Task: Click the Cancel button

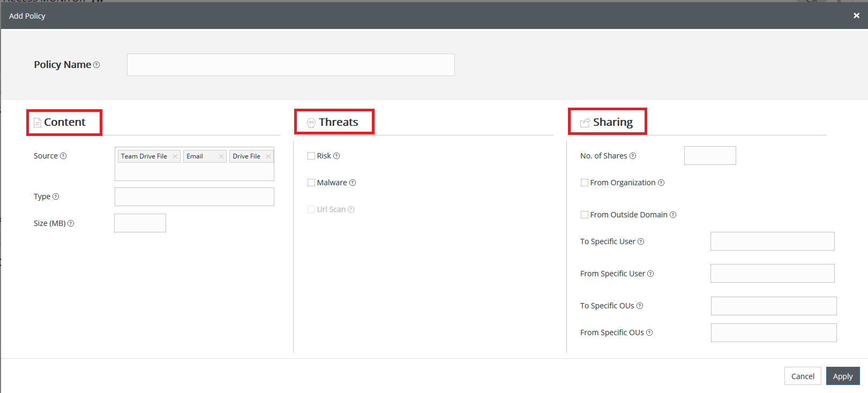Action: [803, 376]
